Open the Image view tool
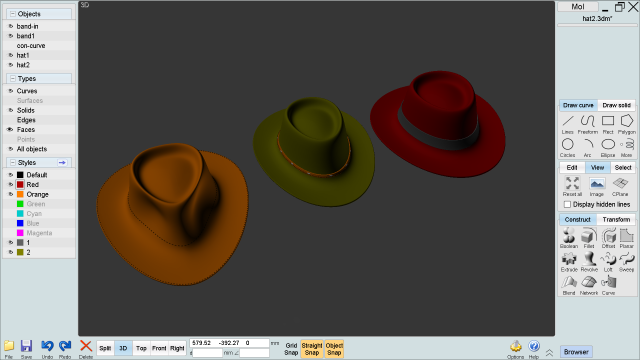 (x=596, y=186)
